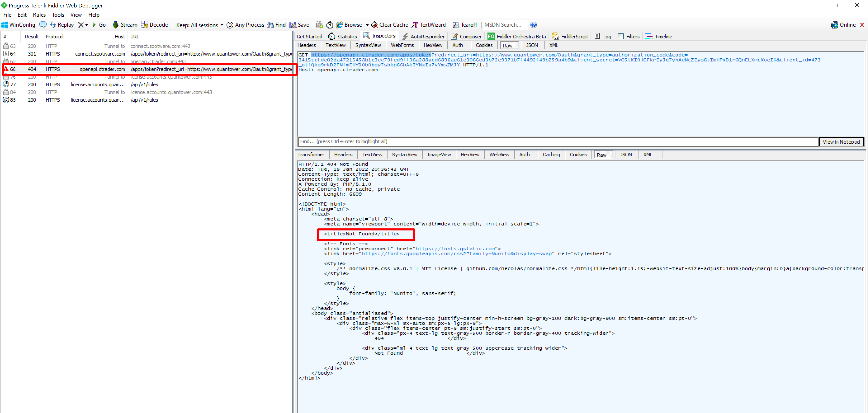Maximize the Fiddler window
This screenshot has height=413, width=868.
point(836,5)
